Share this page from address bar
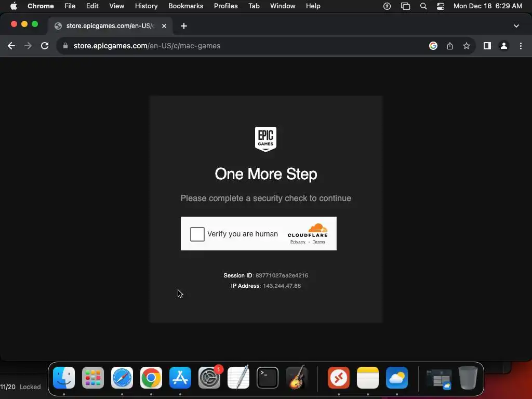Image resolution: width=532 pixels, height=399 pixels. tap(450, 46)
